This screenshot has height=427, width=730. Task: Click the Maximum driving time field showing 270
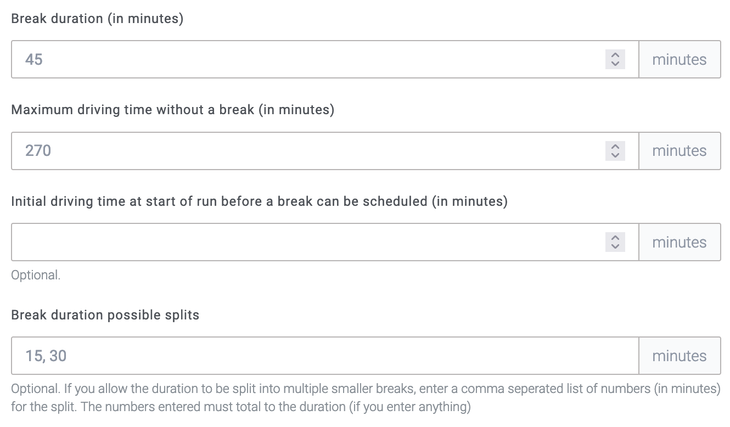coord(300,151)
